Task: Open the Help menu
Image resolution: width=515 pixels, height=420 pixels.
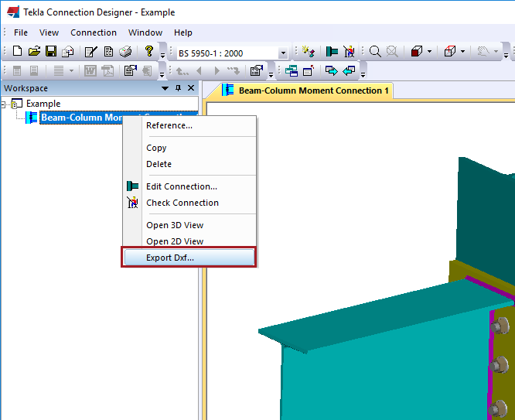Action: [x=183, y=32]
